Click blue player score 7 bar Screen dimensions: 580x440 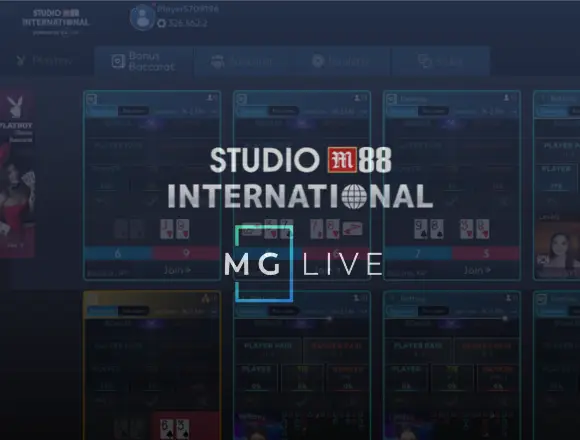(x=418, y=253)
